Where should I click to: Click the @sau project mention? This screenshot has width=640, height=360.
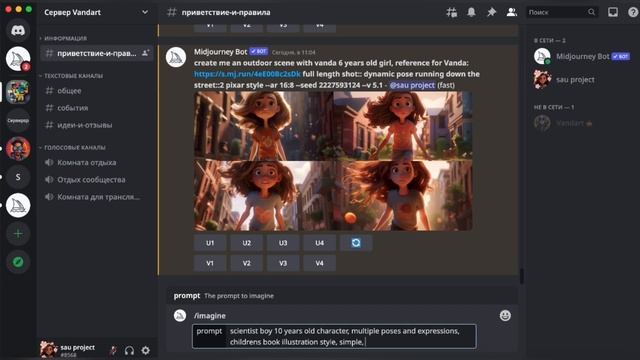pyautogui.click(x=412, y=85)
